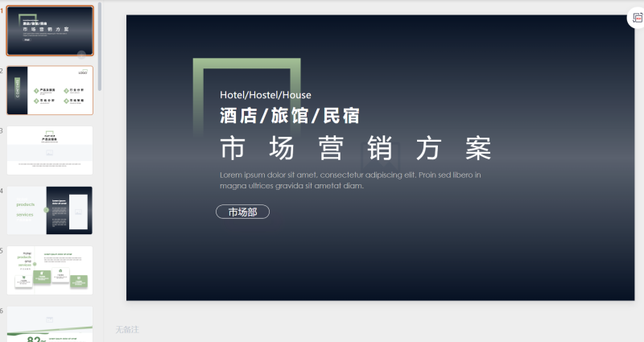Select the 酒店/旅馆/民宿 heading text
644x342 pixels.
click(x=290, y=115)
